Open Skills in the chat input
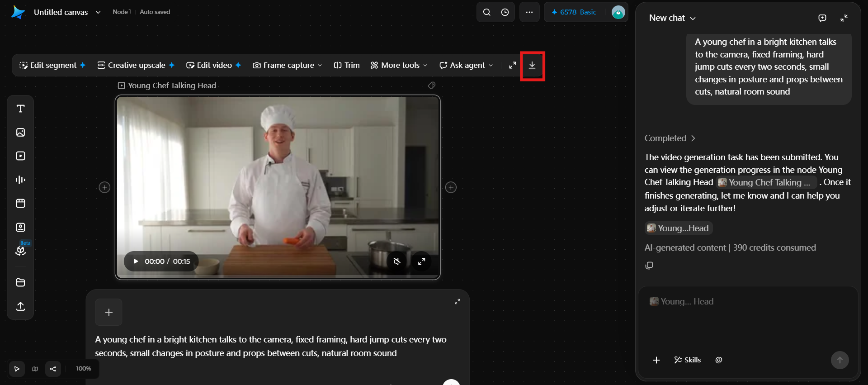 click(x=687, y=360)
